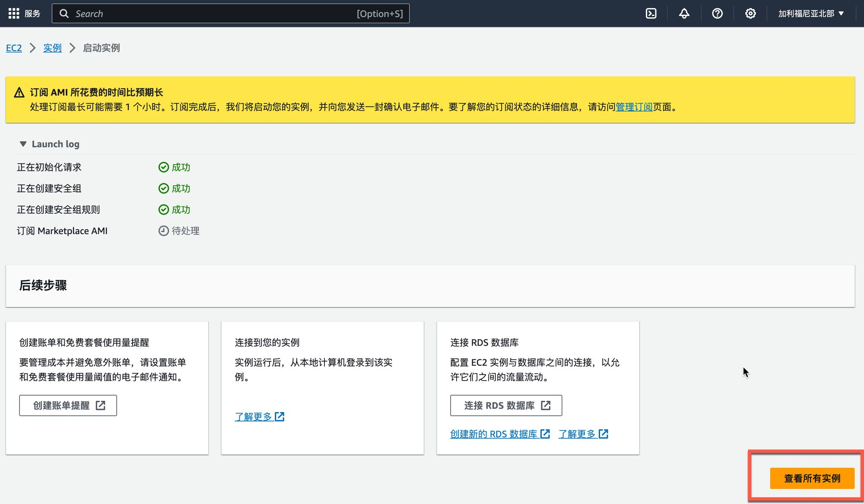The width and height of the screenshot is (864, 504).
Task: Open the settings gear icon
Action: tap(750, 13)
